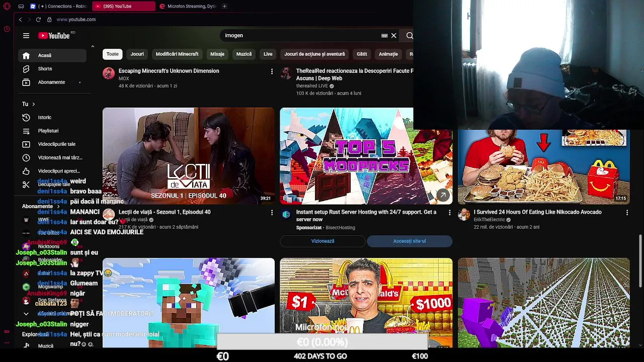This screenshot has height=362, width=644.
Task: Select the Modificări Minecraft chip
Action: click(177, 54)
